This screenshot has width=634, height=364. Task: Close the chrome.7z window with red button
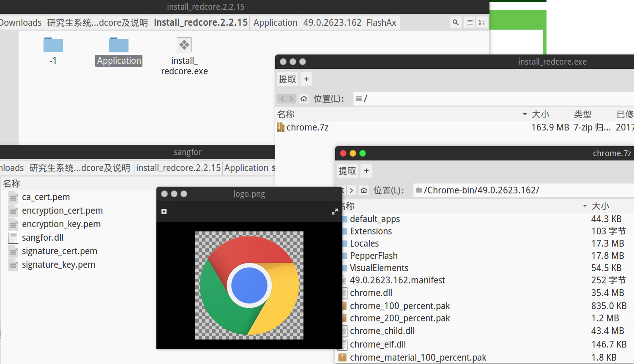pos(343,153)
